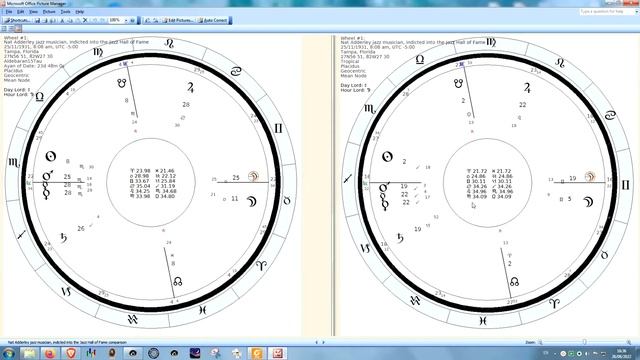Click the Redo arrow icon
Image resolution: width=640 pixels, height=360 pixels.
tap(102, 20)
